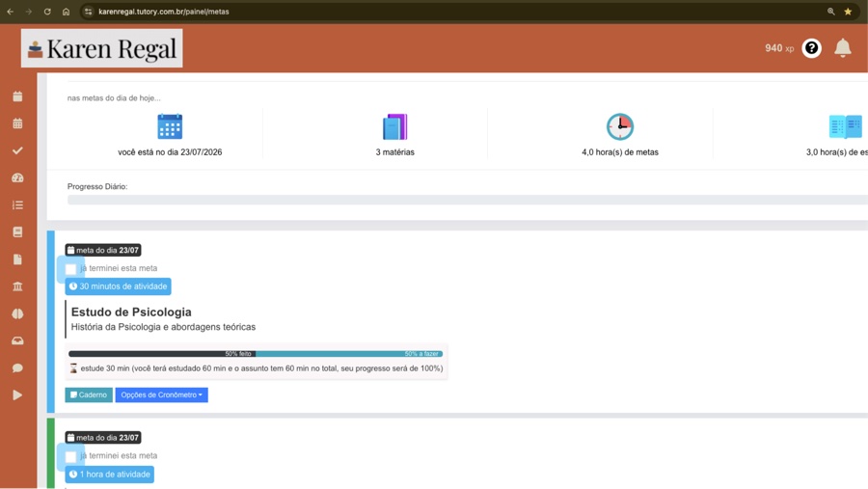
Task: Click the 940 xp counter
Action: coord(779,48)
